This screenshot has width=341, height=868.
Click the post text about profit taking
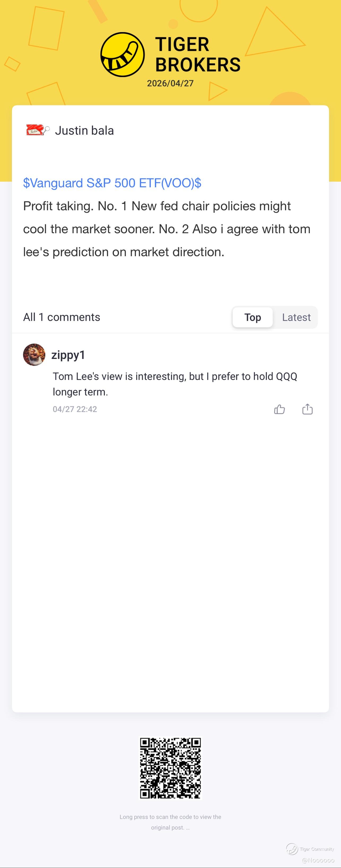pyautogui.click(x=167, y=229)
